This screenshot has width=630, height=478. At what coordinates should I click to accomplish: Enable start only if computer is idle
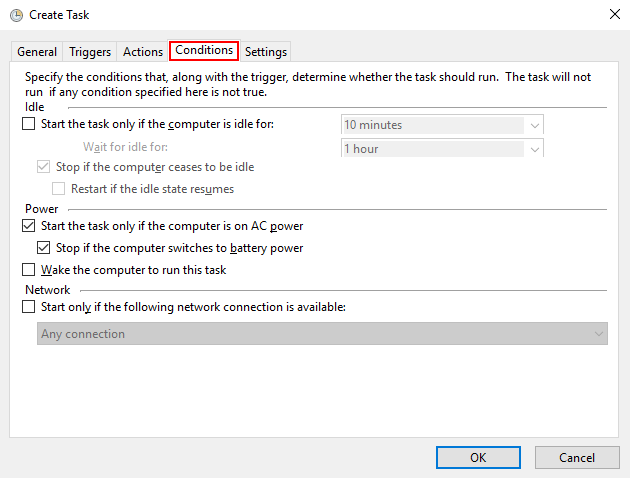[x=28, y=125]
